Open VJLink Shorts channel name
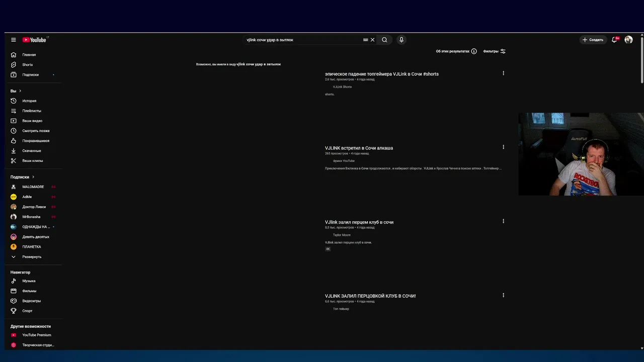 [x=342, y=87]
